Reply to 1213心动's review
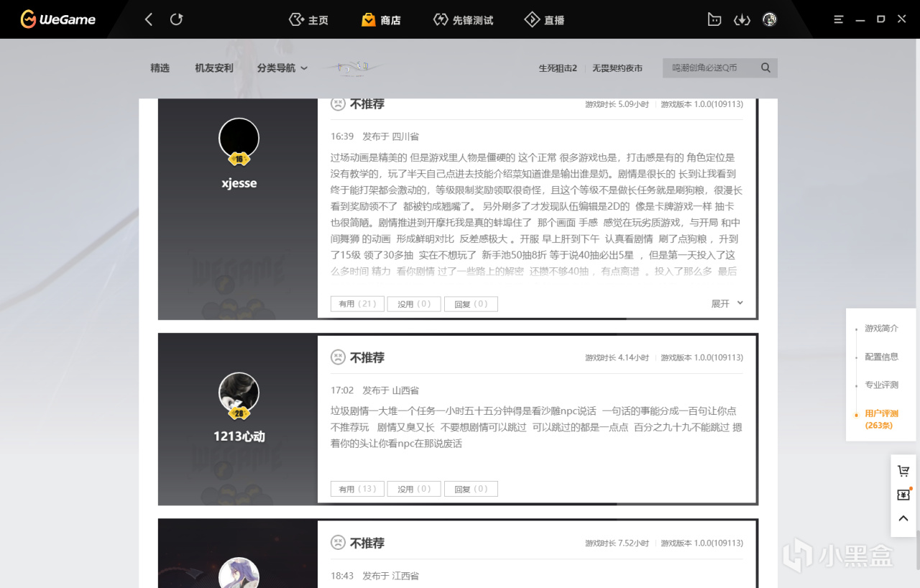 (471, 489)
